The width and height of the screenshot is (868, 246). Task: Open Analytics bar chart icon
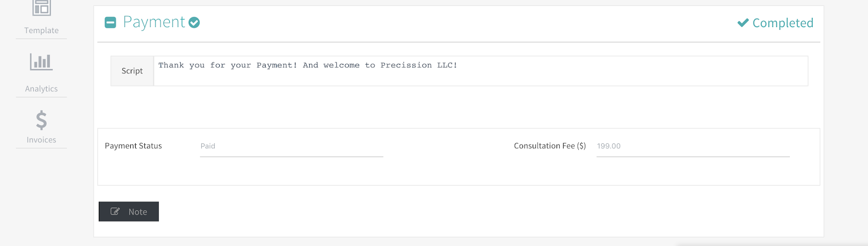(41, 62)
